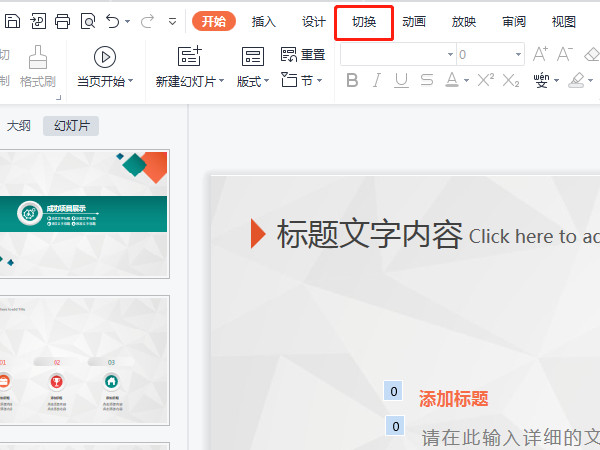This screenshot has width=600, height=450.
Task: Switch to Outline (大纲) view
Action: click(19, 126)
